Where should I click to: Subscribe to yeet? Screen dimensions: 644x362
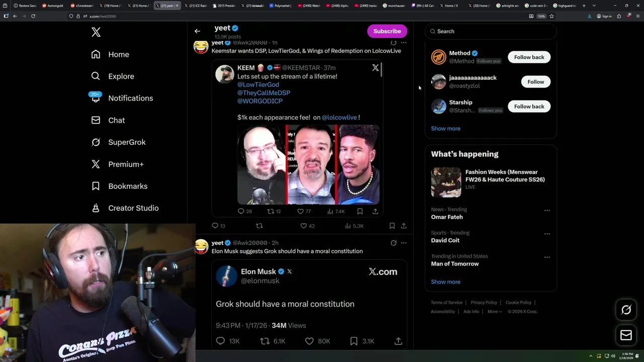pos(387,31)
